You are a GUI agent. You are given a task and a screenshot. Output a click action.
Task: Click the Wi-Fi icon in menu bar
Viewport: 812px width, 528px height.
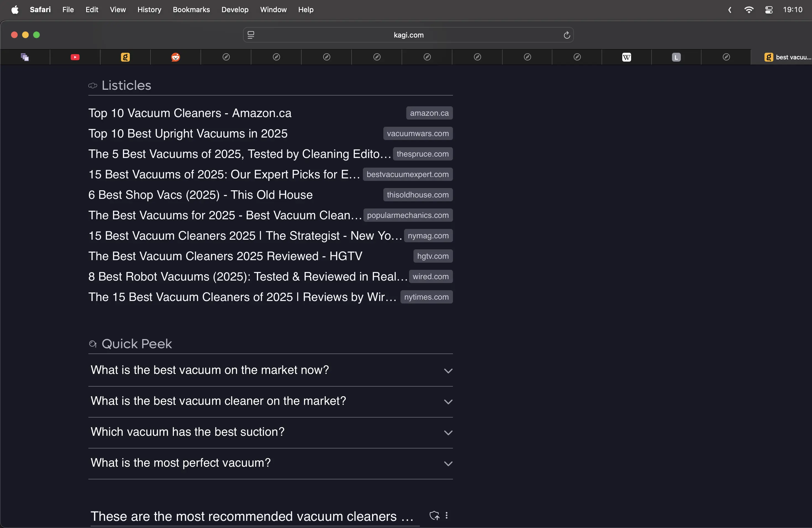(x=748, y=10)
